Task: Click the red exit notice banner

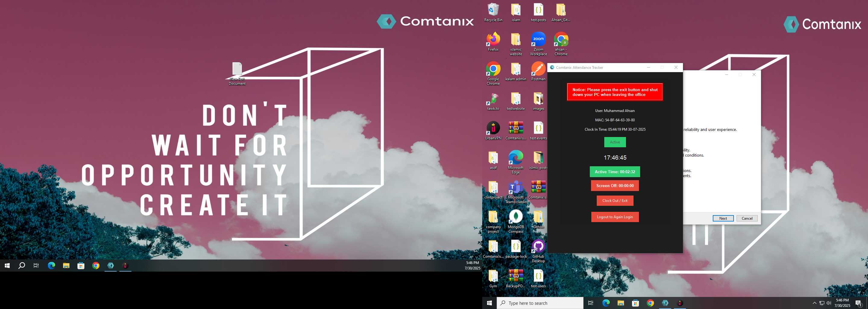Action: (615, 92)
